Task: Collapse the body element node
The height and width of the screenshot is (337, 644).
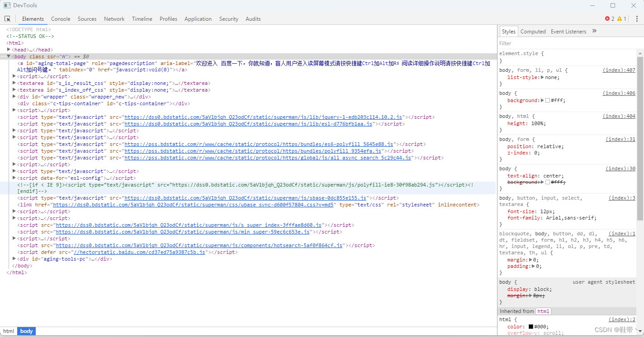Action: [x=9, y=56]
